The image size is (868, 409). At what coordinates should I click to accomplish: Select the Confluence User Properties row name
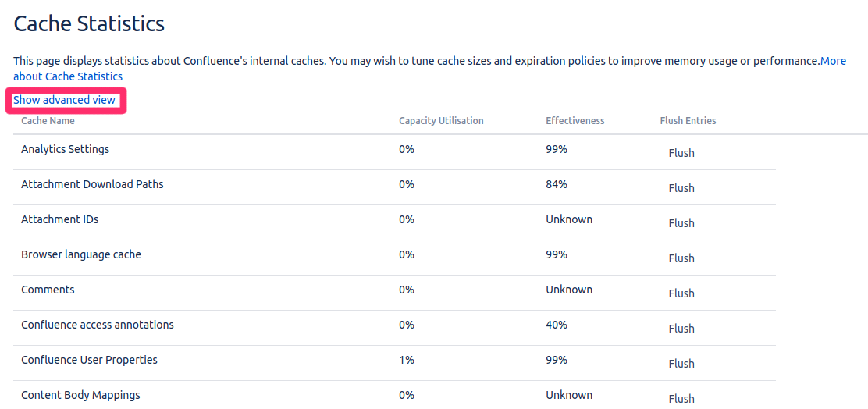(89, 360)
